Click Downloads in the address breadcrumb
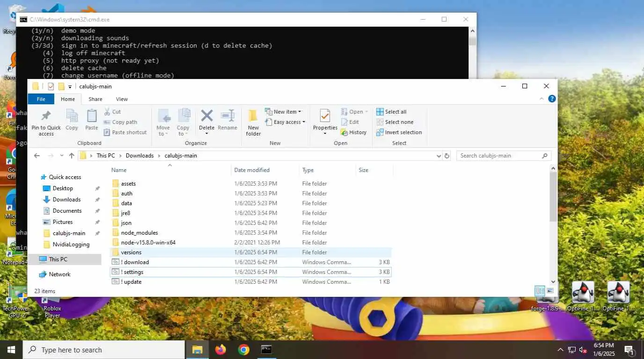Image resolution: width=644 pixels, height=359 pixels. tap(139, 156)
